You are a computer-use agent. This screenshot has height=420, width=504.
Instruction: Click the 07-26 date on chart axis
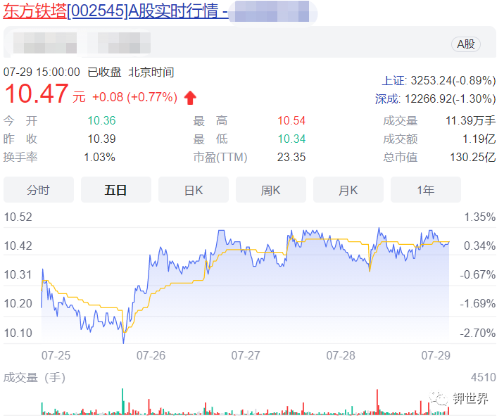point(151,355)
